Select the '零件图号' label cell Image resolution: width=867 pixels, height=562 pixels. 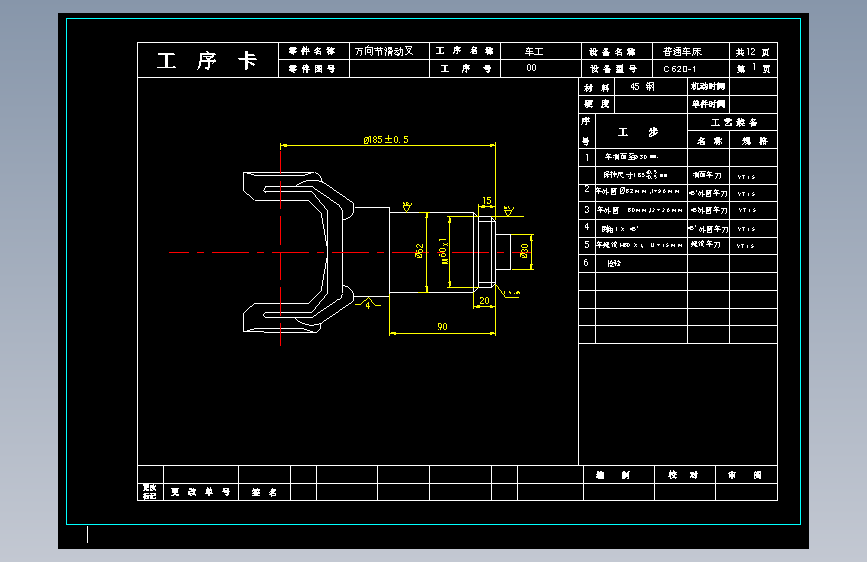click(x=314, y=69)
